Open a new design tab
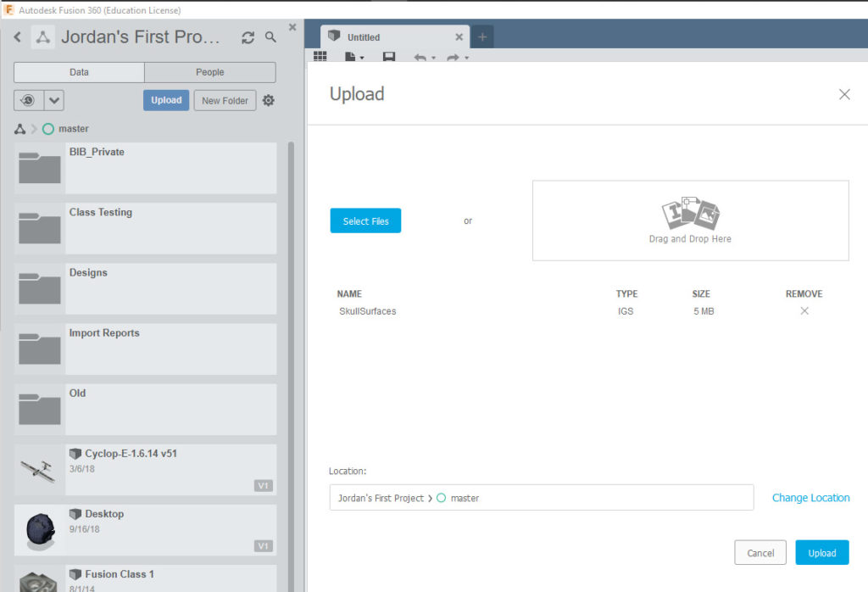 pos(482,37)
